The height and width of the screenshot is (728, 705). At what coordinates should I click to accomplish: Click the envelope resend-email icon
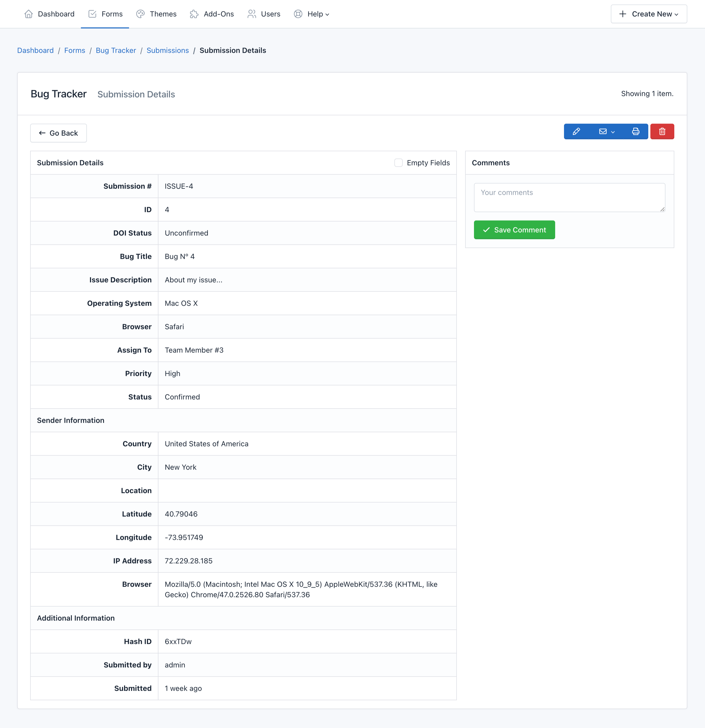pos(603,131)
